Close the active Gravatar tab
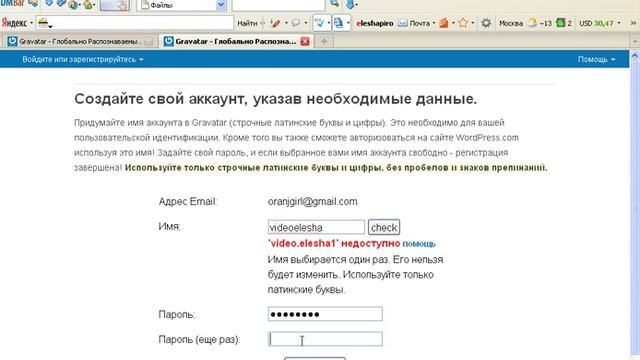The image size is (640, 360). (304, 42)
